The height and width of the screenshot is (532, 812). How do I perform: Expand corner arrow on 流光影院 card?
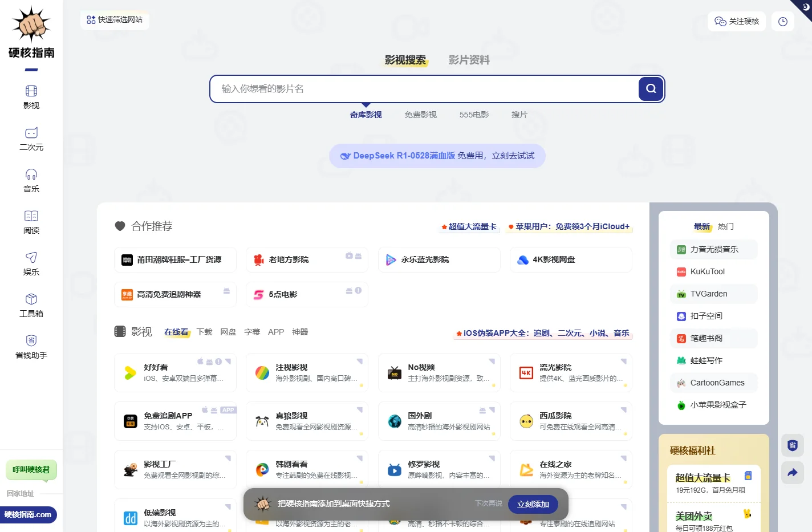click(x=624, y=362)
